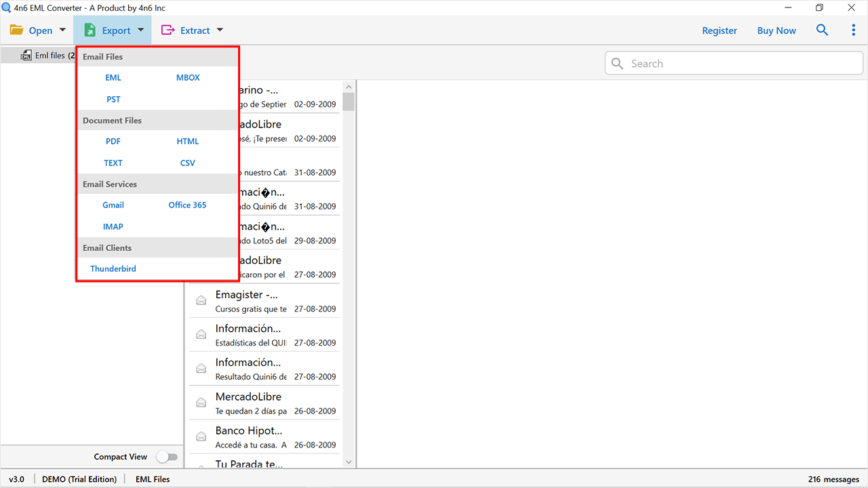Select MBOX export option

188,77
